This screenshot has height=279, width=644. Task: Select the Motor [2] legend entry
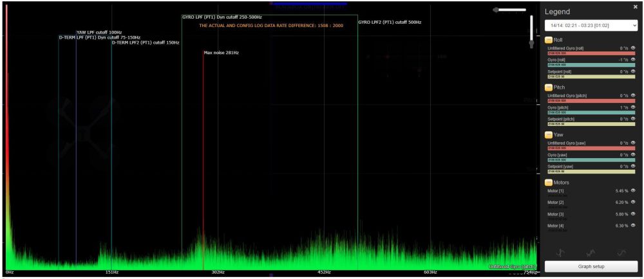pyautogui.click(x=556, y=203)
